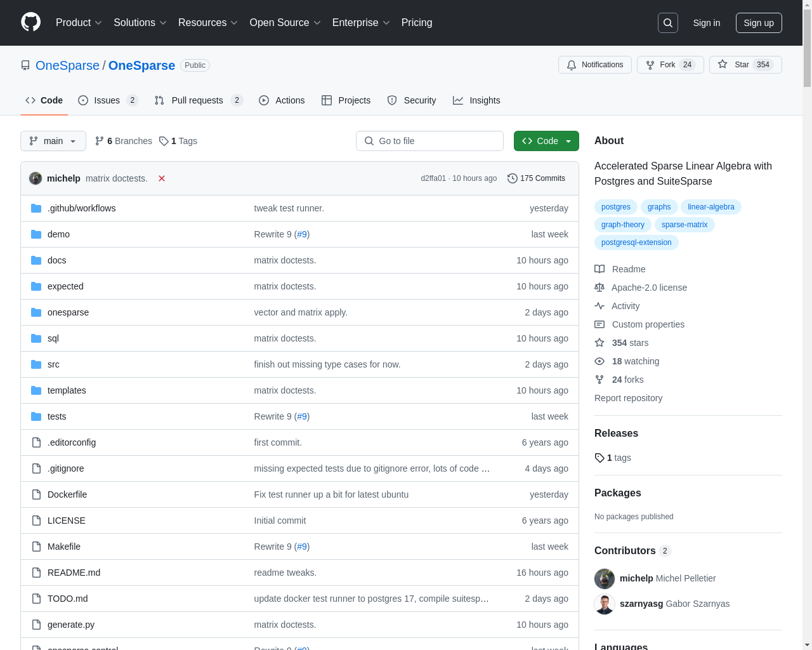
Task: Click the notifications bell icon
Action: 572,65
